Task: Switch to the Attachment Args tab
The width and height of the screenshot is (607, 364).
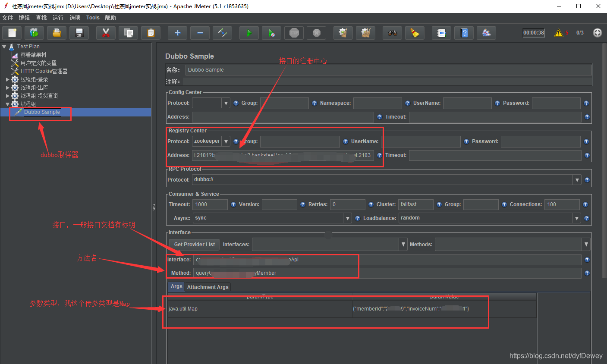Action: click(x=208, y=287)
